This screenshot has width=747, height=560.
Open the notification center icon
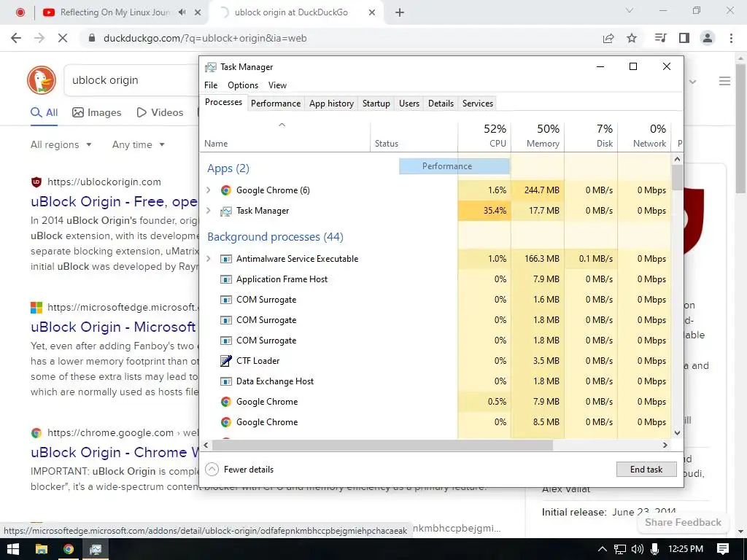point(723,549)
